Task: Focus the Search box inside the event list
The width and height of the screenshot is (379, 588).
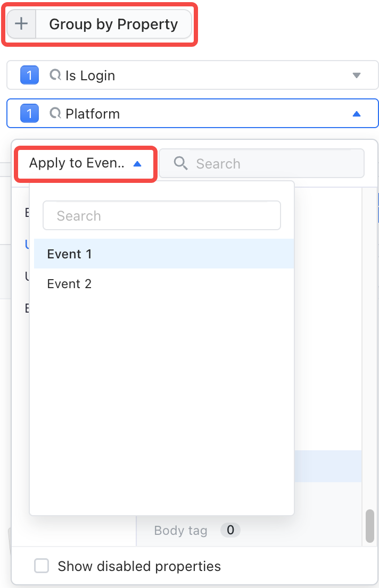Action: [162, 216]
